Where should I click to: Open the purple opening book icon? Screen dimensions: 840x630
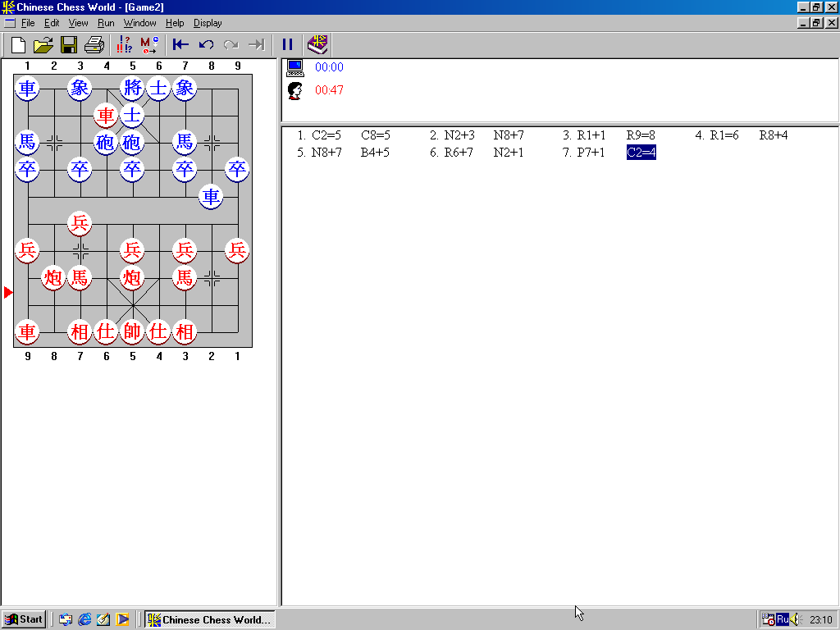317,44
